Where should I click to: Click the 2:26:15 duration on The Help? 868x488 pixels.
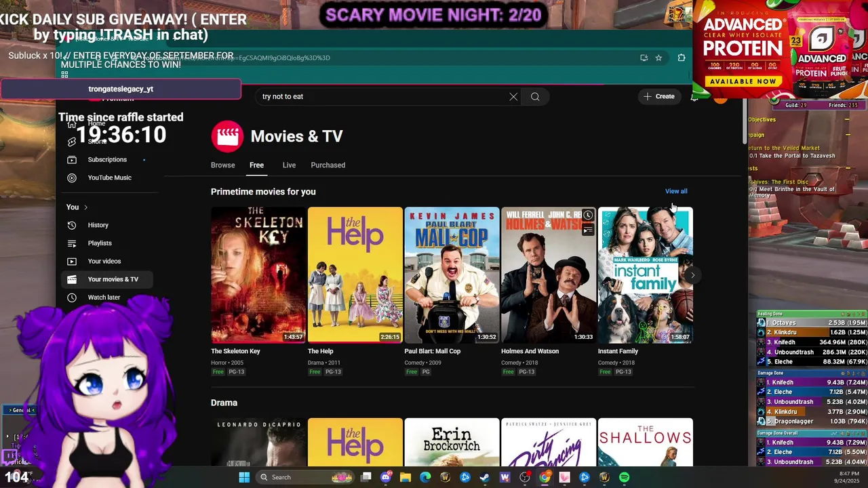pos(390,337)
